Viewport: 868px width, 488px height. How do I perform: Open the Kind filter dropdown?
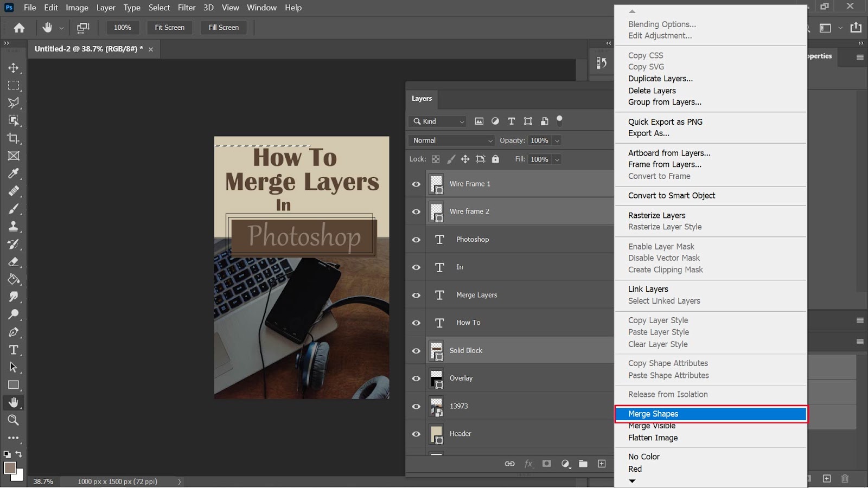tap(438, 121)
